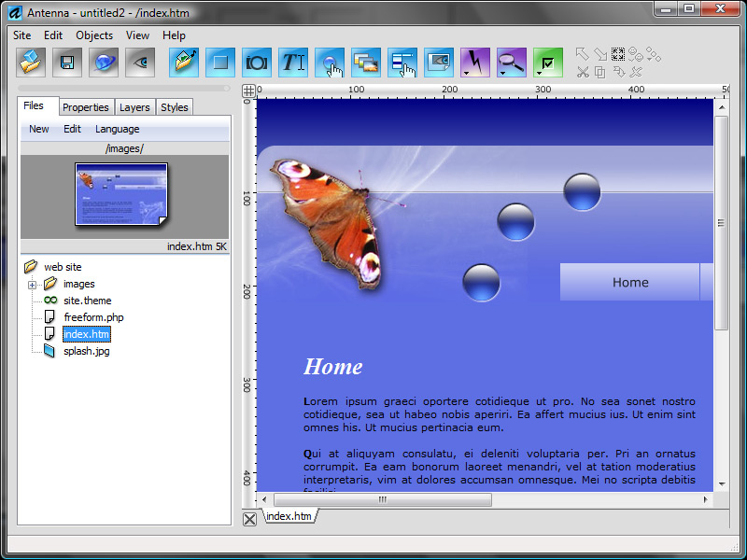Select freeform.php in the file tree
This screenshot has height=560, width=747.
93,317
